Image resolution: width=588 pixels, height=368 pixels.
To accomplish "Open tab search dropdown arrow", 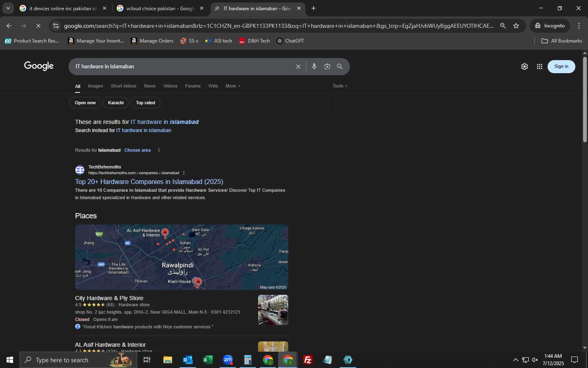I will coord(8,8).
